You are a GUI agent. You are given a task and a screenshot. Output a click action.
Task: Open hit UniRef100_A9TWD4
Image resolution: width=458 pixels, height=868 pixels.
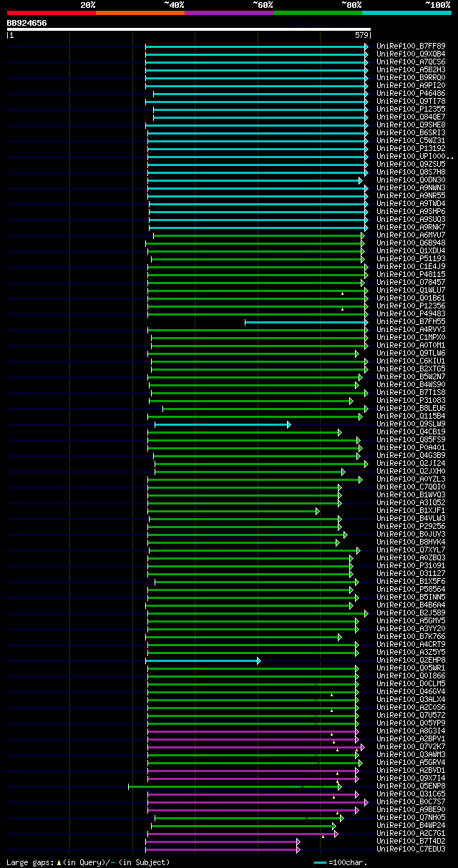tap(411, 204)
